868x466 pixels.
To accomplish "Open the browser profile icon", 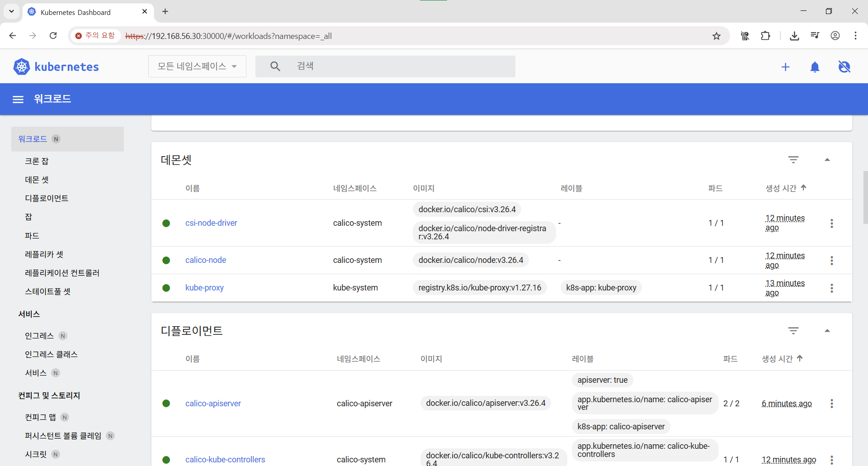I will coord(835,36).
